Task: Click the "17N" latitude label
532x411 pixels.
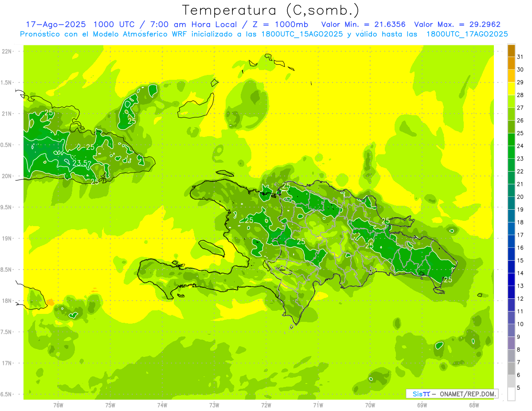Action: click(6, 363)
